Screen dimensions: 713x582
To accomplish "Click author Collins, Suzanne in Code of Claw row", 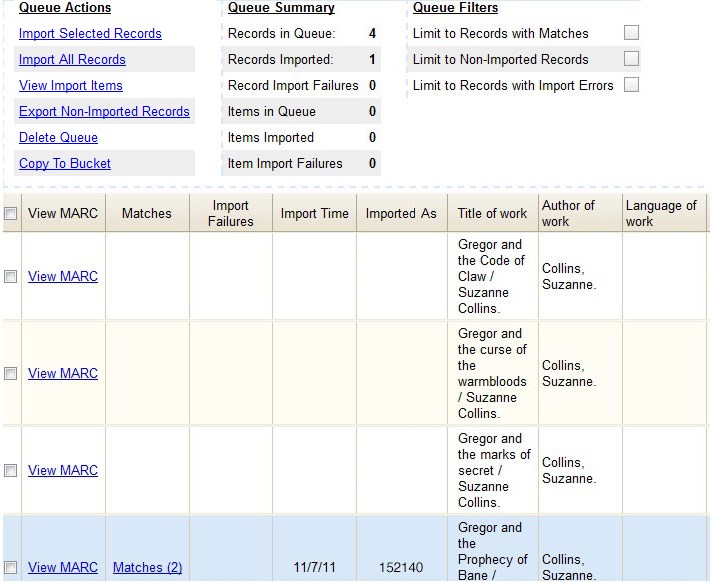I will (569, 276).
